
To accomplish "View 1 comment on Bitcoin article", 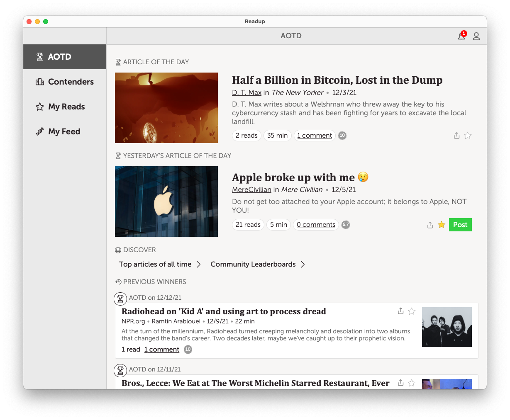I will [x=315, y=136].
